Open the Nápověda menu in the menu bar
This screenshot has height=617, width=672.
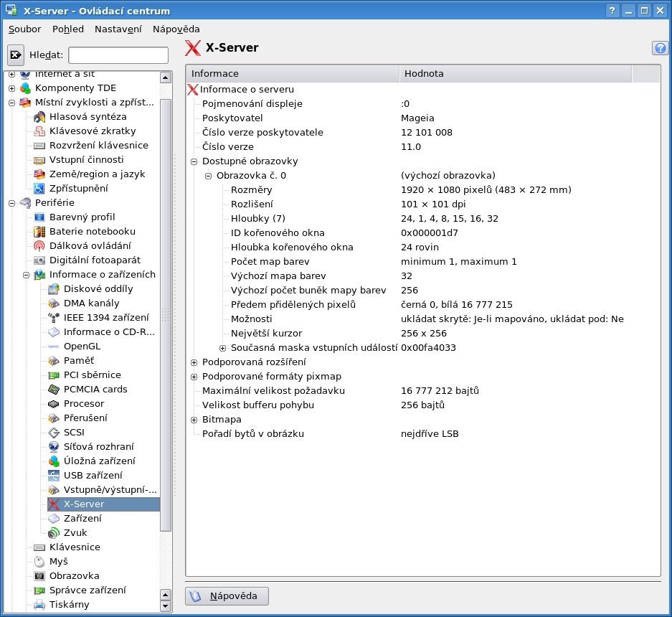[176, 29]
